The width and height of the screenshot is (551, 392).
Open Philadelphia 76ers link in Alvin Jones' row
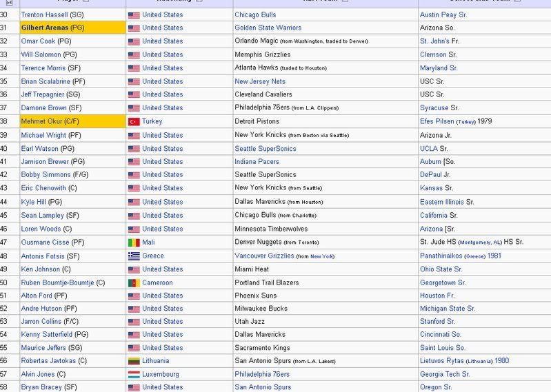[x=262, y=375]
